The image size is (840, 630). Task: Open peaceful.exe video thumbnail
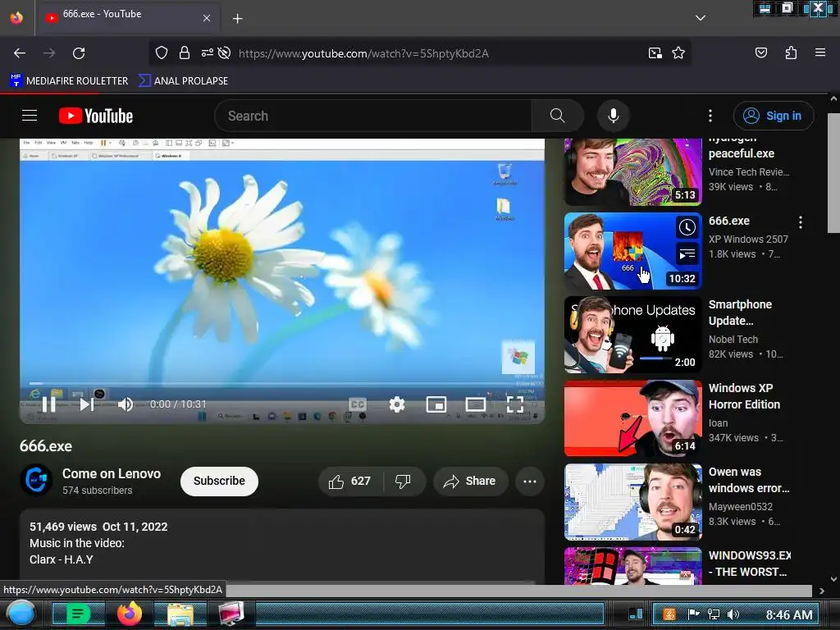632,172
